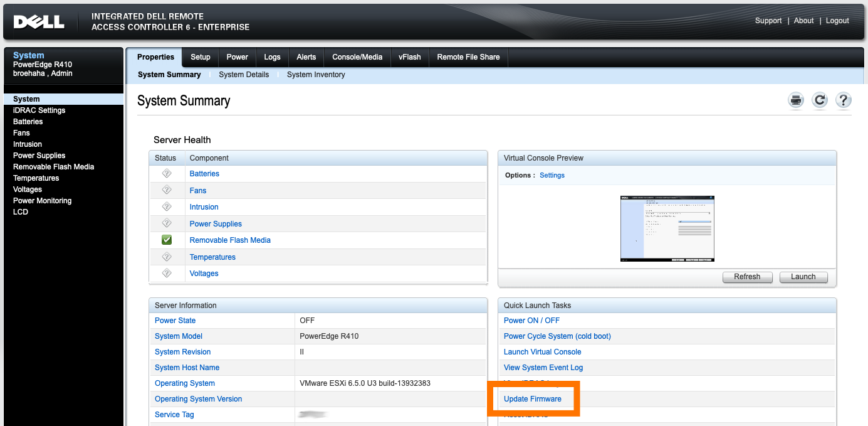Click the unknown status icon for Fans
Image resolution: width=868 pixels, height=426 pixels.
point(167,190)
